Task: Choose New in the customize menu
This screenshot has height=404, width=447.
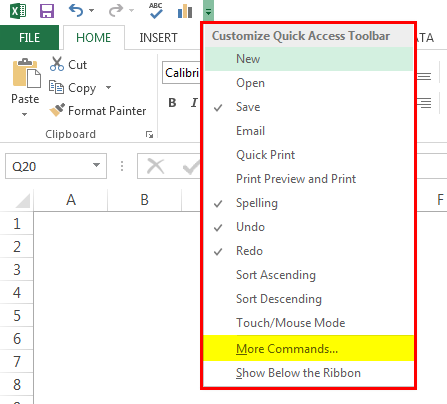Action: (x=309, y=59)
